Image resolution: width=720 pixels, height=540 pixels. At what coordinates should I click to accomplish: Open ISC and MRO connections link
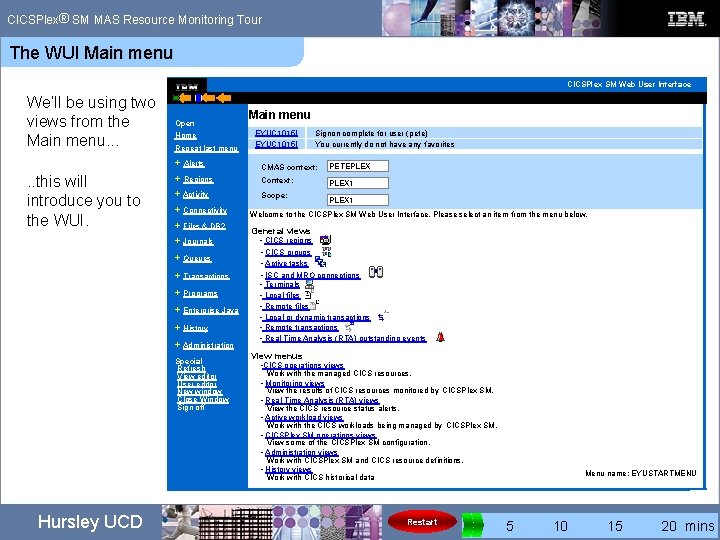[x=312, y=275]
